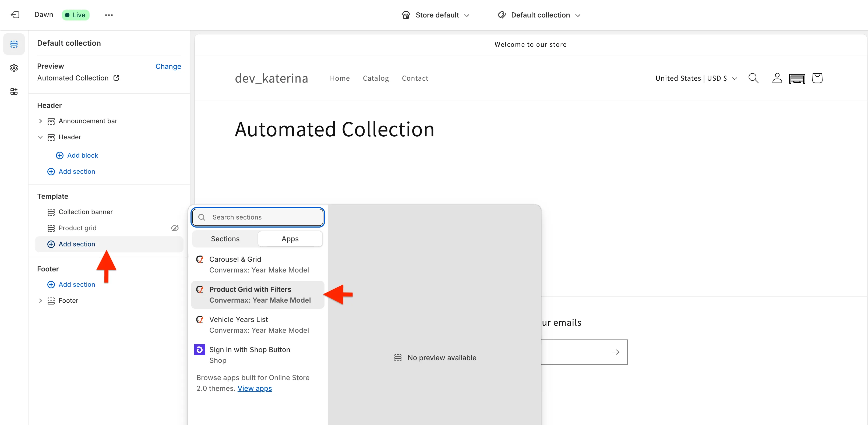Click the exit editor icon

tap(15, 15)
